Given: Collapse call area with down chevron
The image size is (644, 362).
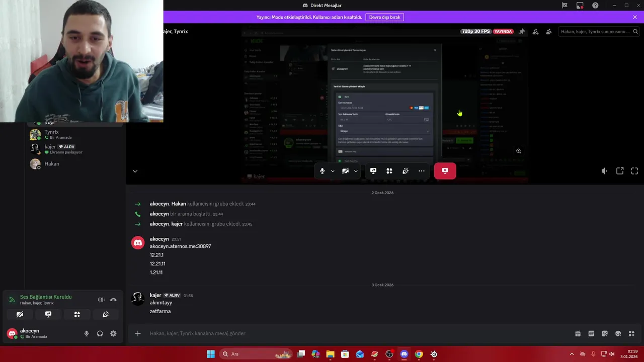Looking at the screenshot, I should point(135,171).
